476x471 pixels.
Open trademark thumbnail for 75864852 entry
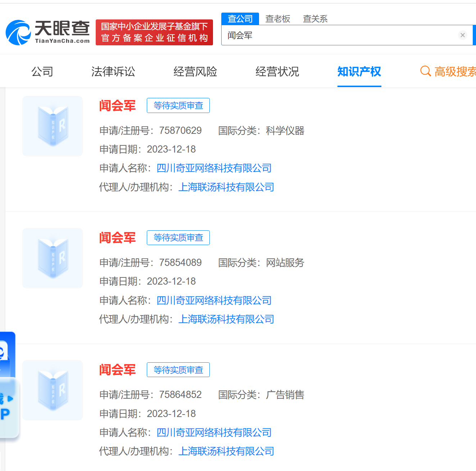pyautogui.click(x=53, y=390)
